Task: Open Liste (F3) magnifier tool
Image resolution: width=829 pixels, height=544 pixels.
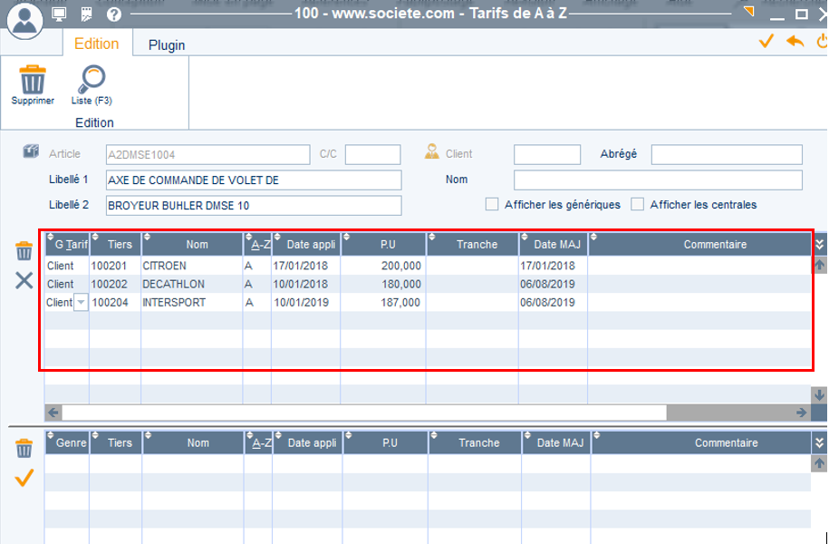Action: point(91,85)
